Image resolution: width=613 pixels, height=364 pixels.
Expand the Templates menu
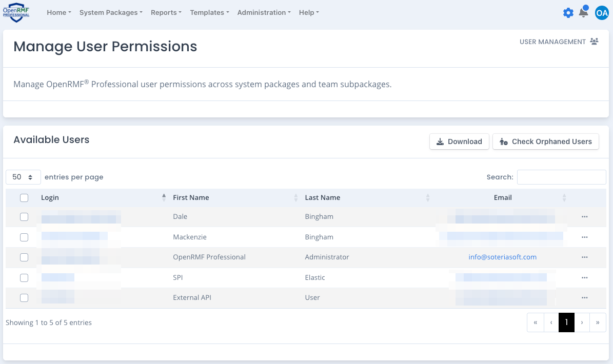(x=209, y=12)
